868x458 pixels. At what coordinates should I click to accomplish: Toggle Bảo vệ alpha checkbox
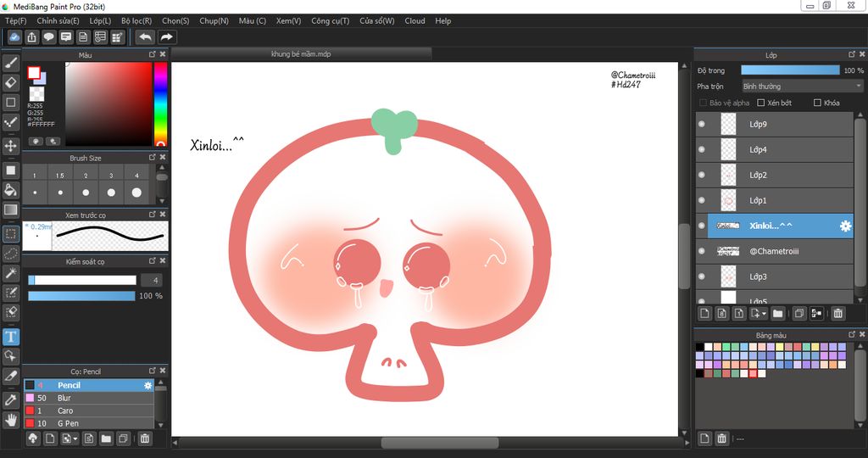pos(703,103)
